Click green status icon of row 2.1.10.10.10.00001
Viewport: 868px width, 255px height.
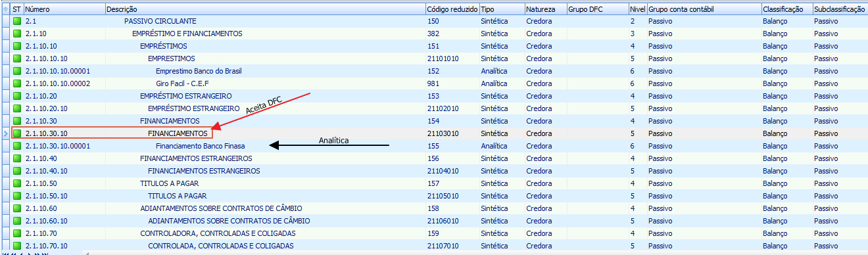17,71
